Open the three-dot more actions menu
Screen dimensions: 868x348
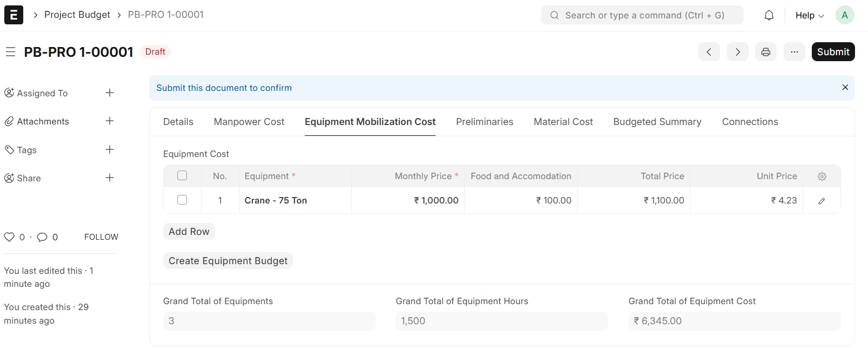[794, 52]
